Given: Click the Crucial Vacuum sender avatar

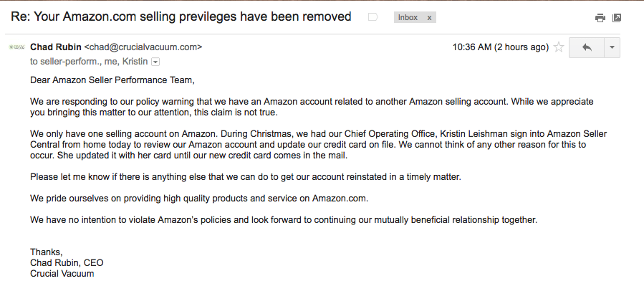Looking at the screenshot, I should [x=17, y=47].
